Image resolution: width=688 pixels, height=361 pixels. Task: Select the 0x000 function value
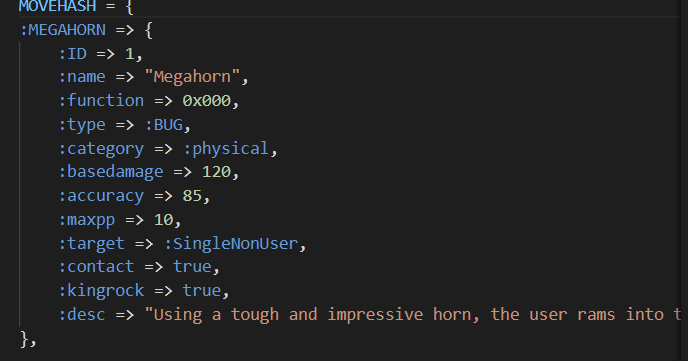(x=206, y=101)
